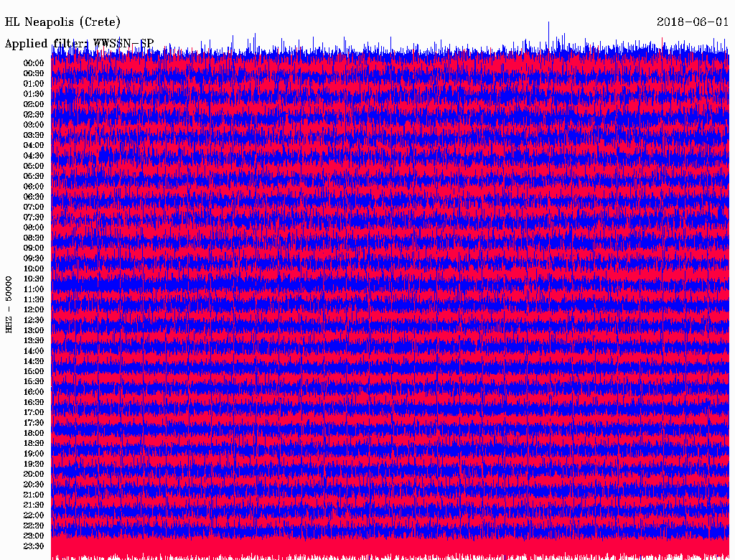This screenshot has width=735, height=560.
Task: Select the 23:00 time label
Action: pyautogui.click(x=34, y=536)
